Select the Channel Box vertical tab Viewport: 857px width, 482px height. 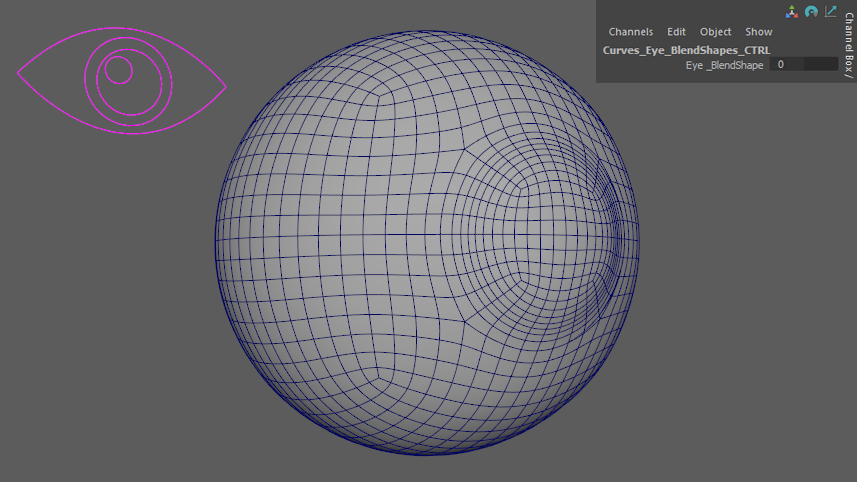[849, 45]
